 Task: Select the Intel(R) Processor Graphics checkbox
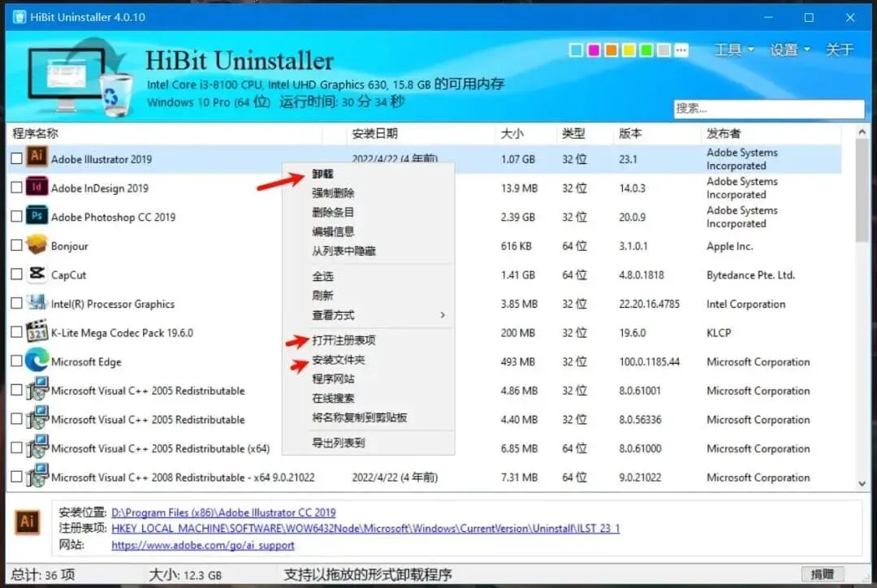point(17,303)
